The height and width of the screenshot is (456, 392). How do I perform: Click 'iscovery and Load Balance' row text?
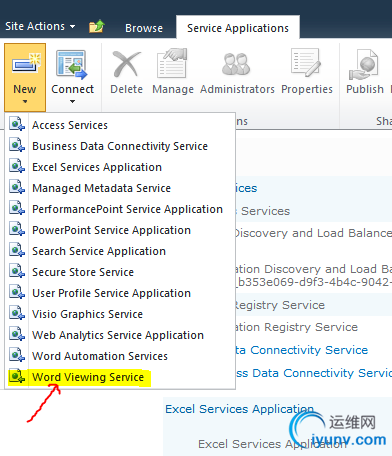point(314,233)
